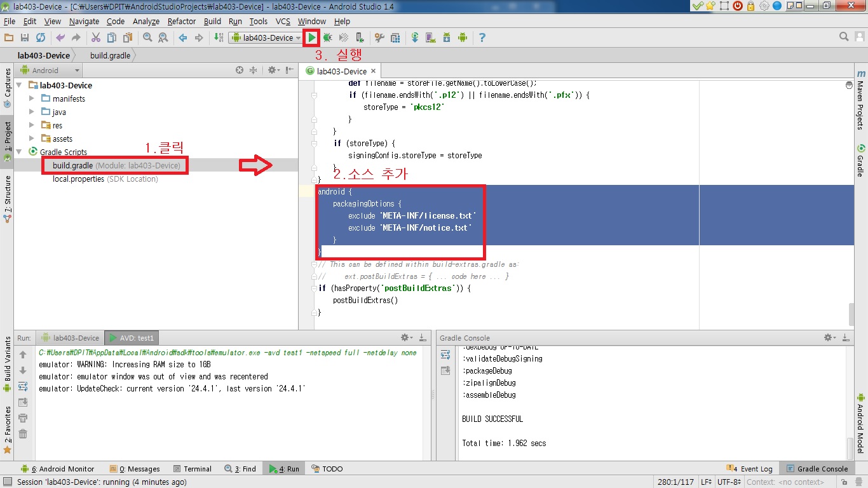Switch to the Terminal tool tab

192,469
